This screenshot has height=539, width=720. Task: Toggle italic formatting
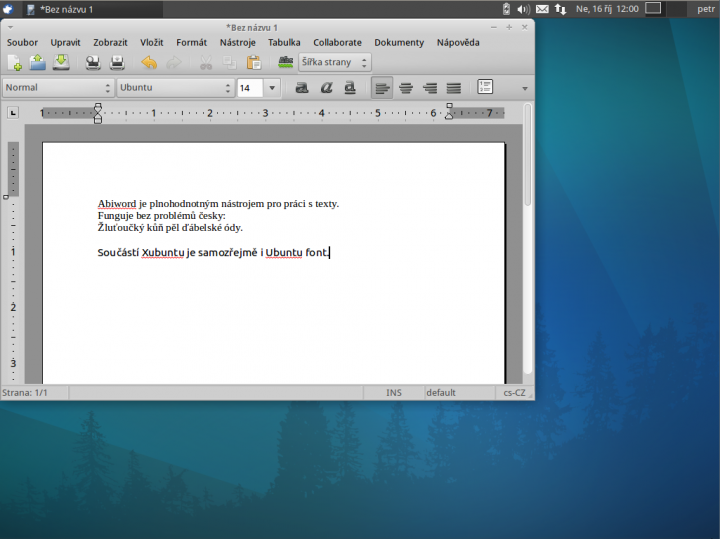(326, 87)
